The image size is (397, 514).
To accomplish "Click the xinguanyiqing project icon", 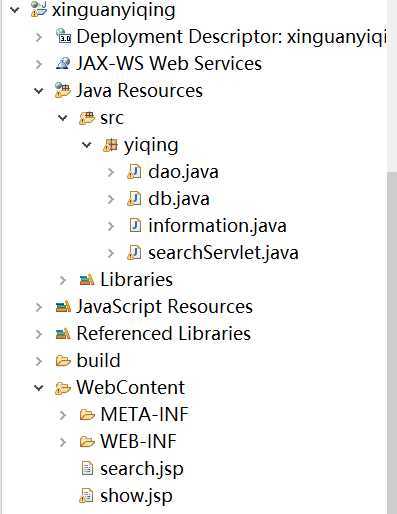I will pyautogui.click(x=39, y=9).
